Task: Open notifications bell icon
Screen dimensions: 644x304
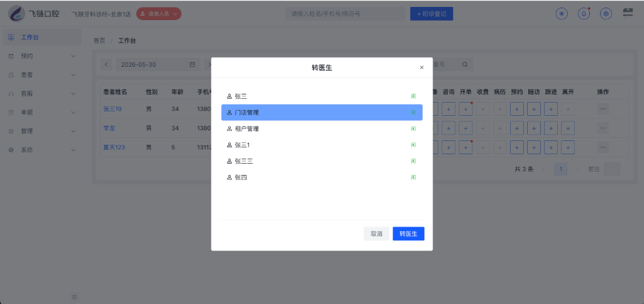Action: point(584,14)
